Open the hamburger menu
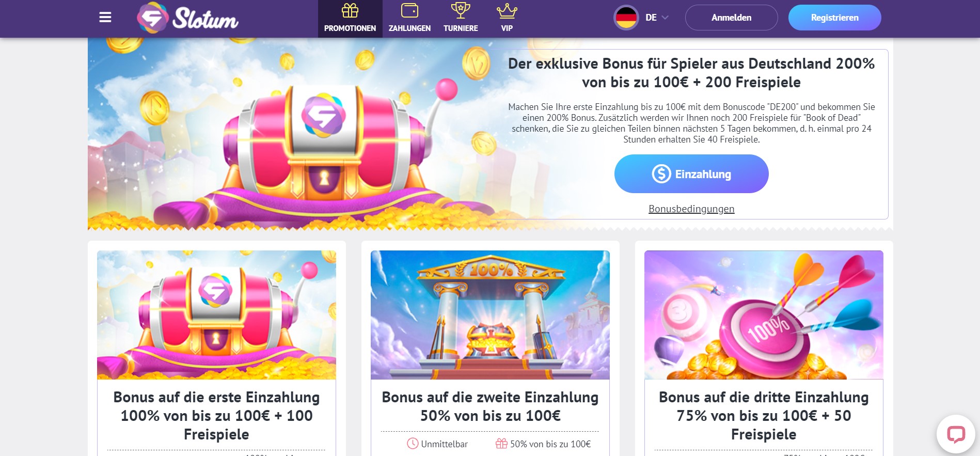The image size is (980, 456). [x=105, y=18]
